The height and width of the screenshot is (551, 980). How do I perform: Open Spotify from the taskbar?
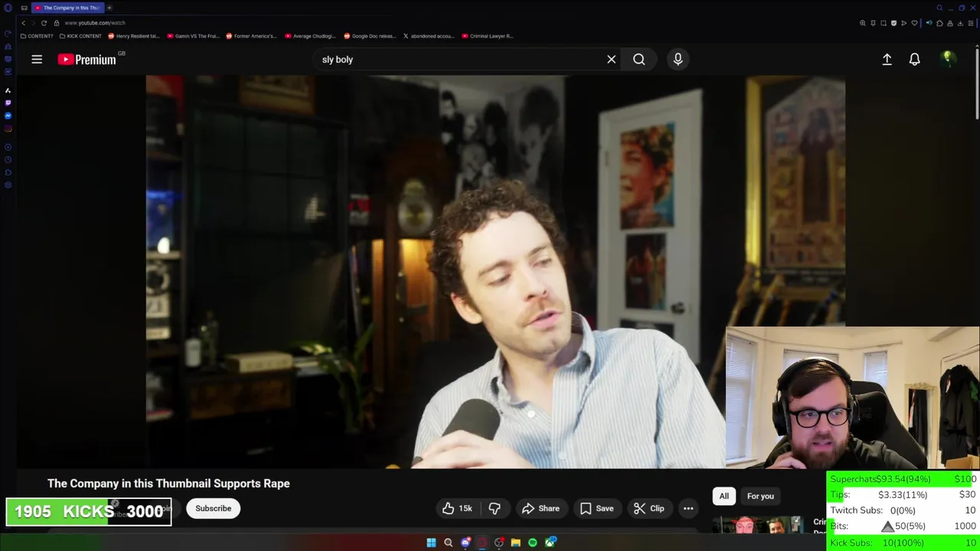tap(532, 543)
